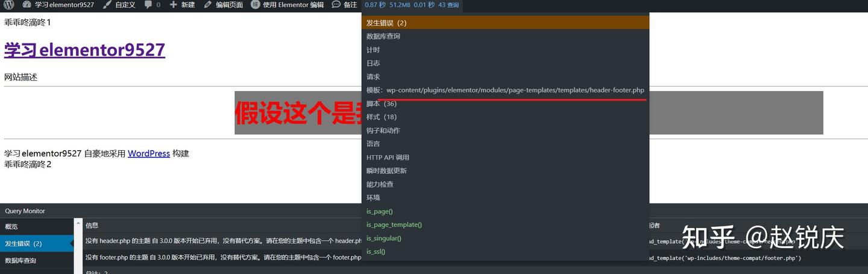The image size is (868, 274).
Task: Click the WordPress logo icon
Action: (9, 5)
